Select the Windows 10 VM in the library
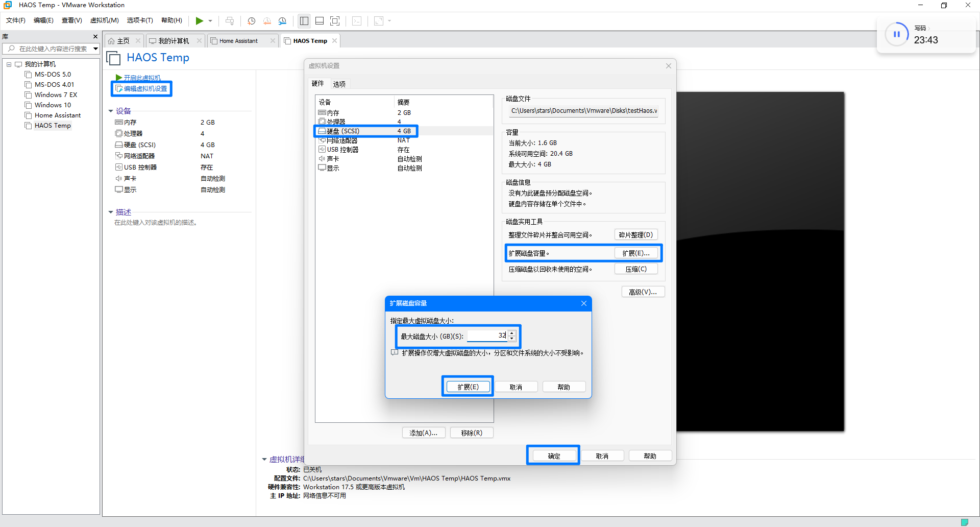 pyautogui.click(x=53, y=105)
